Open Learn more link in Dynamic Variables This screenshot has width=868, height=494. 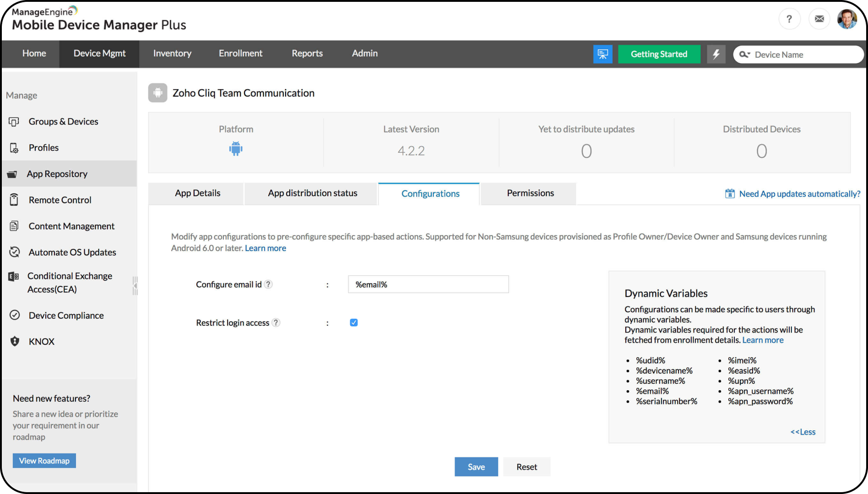(x=763, y=340)
